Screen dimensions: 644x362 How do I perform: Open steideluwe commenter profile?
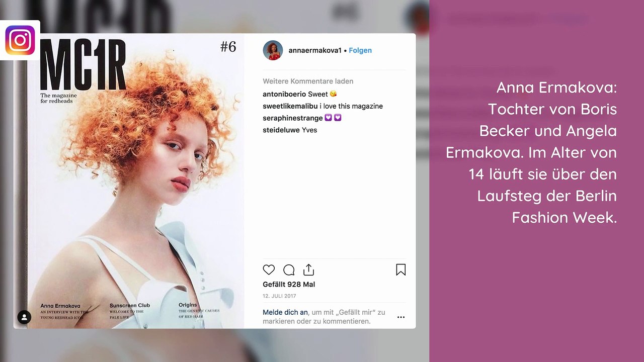point(281,130)
